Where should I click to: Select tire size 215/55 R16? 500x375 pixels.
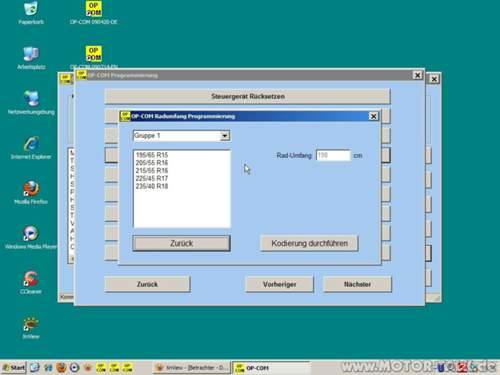tap(152, 171)
